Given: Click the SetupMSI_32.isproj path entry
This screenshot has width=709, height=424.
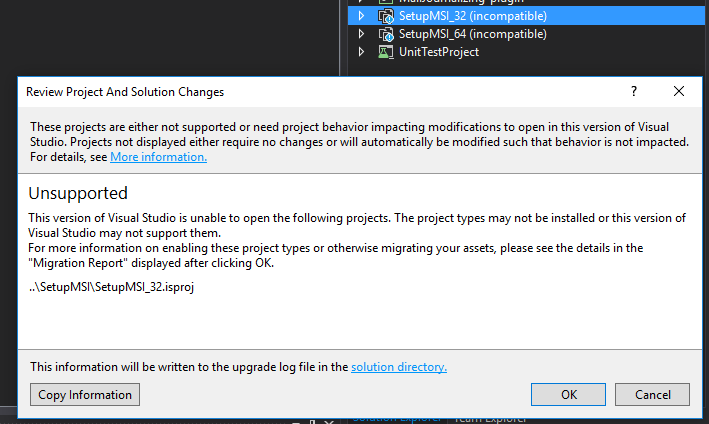Looking at the screenshot, I should [x=111, y=287].
